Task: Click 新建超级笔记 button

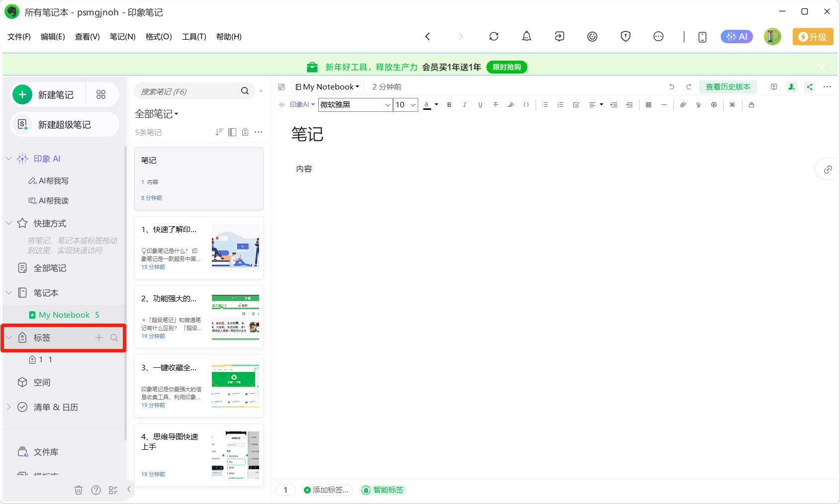Action: pos(65,124)
